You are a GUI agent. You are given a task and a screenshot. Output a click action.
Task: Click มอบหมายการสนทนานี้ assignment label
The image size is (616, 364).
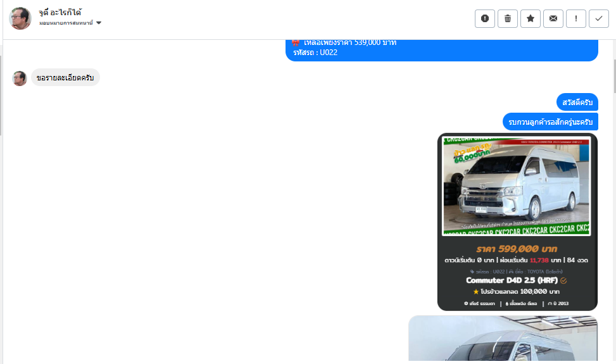[x=66, y=23]
